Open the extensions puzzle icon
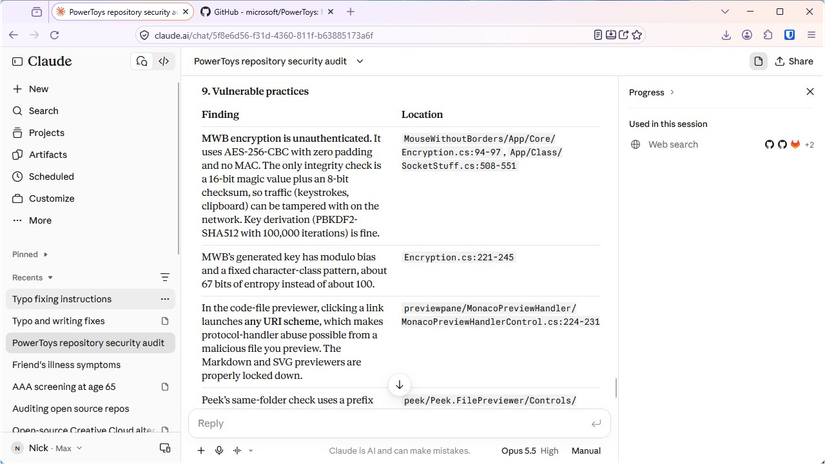Viewport: 825px width, 464px height. coord(768,35)
